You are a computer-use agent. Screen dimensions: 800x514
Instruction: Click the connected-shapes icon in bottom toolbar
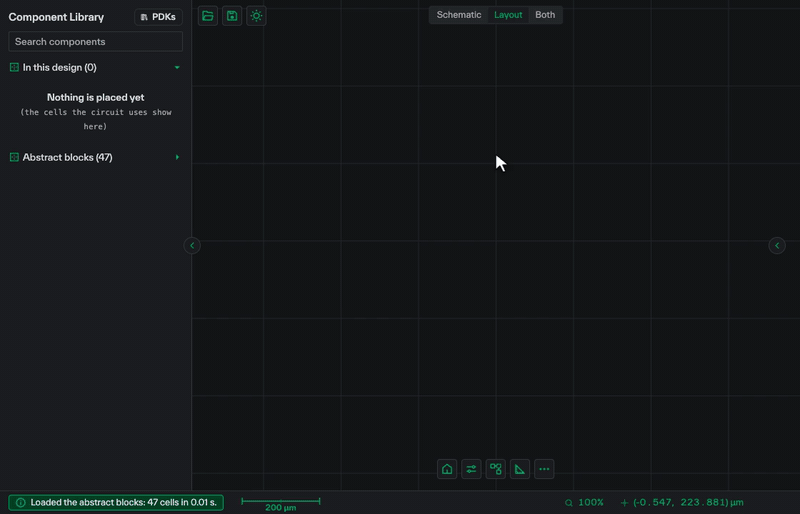tap(495, 469)
